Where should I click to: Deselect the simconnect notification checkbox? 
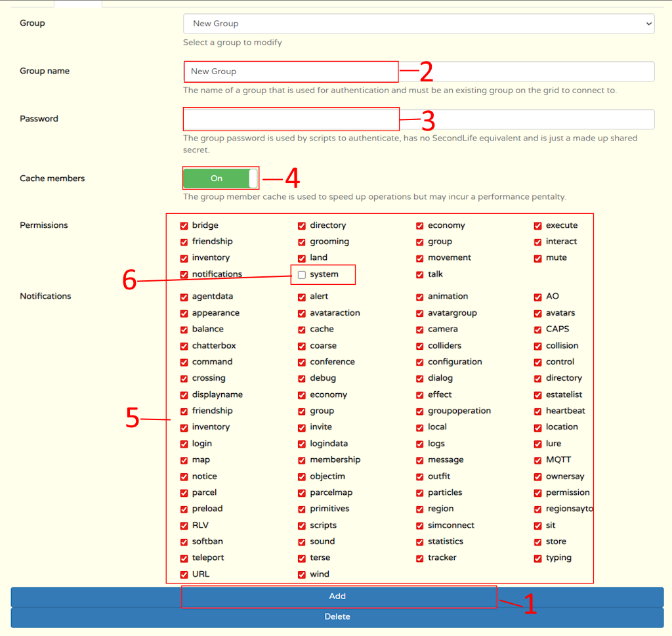tap(420, 526)
